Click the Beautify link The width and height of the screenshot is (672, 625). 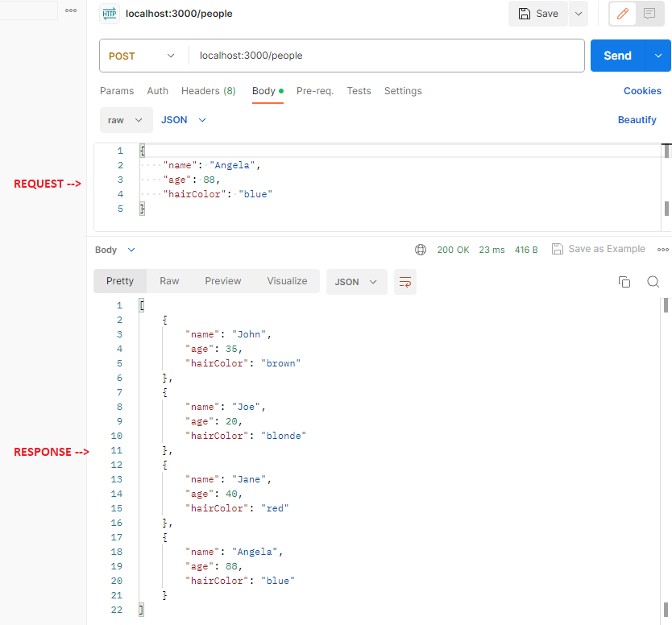[637, 120]
